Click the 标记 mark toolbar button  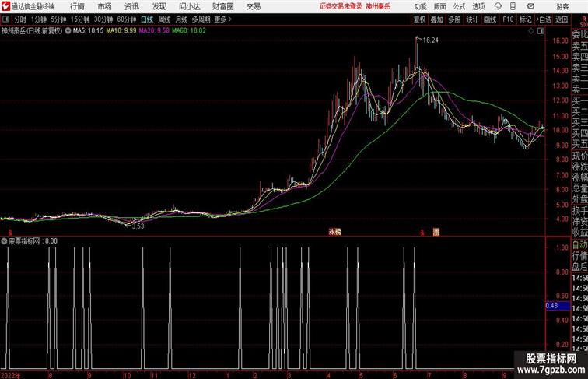pos(525,19)
